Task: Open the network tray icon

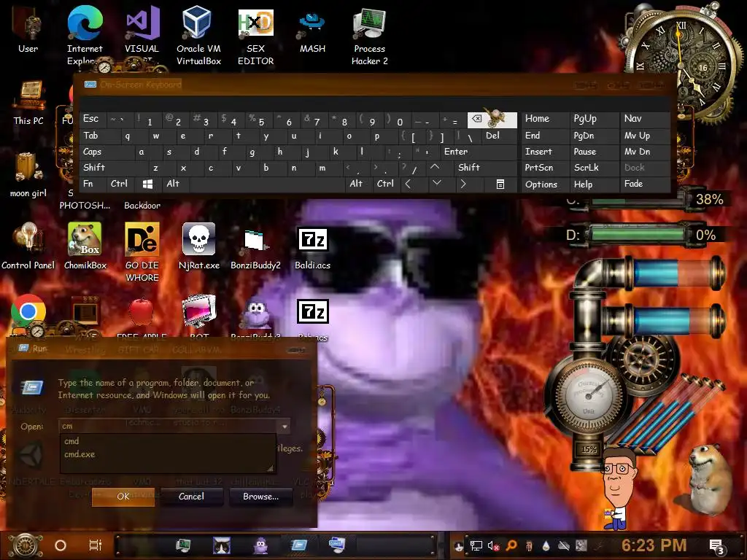Action: (x=476, y=546)
